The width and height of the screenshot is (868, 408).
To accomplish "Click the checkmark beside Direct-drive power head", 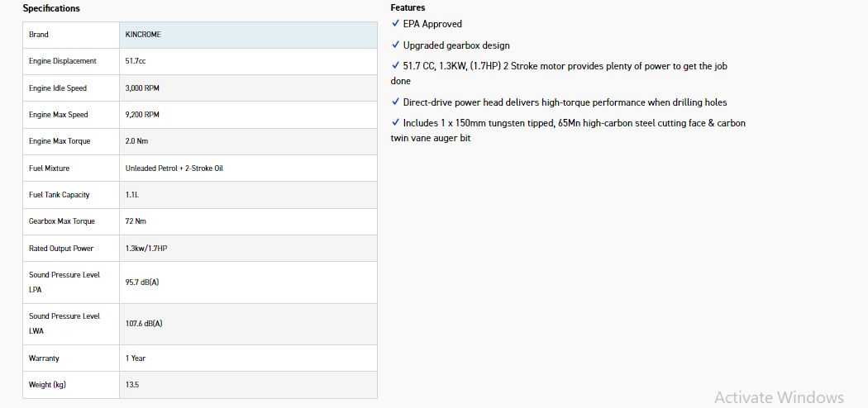I will point(395,102).
